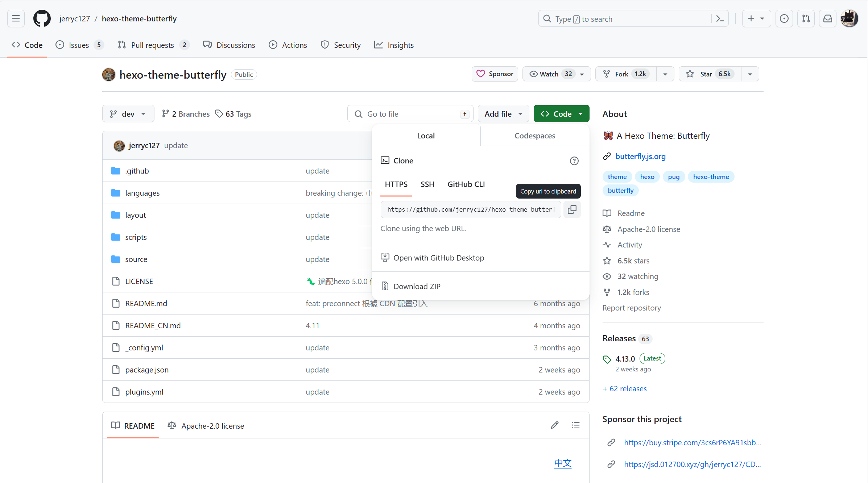868x483 pixels.
Task: Copy the clone URL to clipboard
Action: (x=572, y=209)
